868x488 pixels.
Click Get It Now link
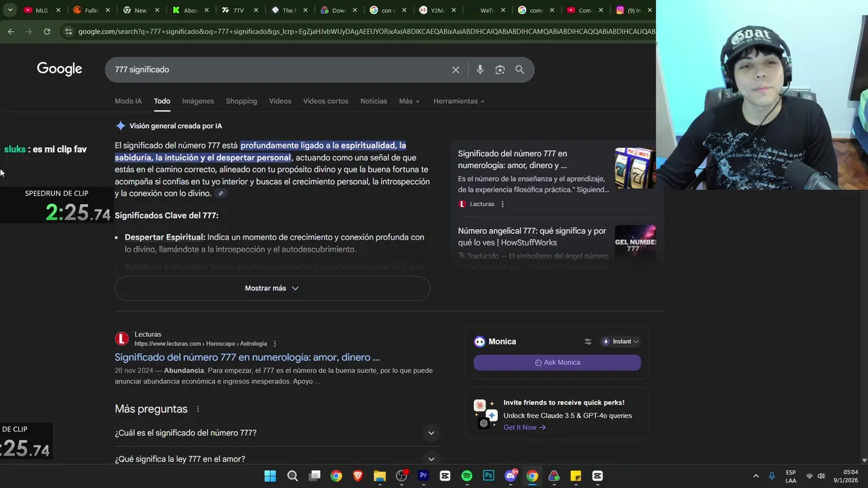(524, 428)
